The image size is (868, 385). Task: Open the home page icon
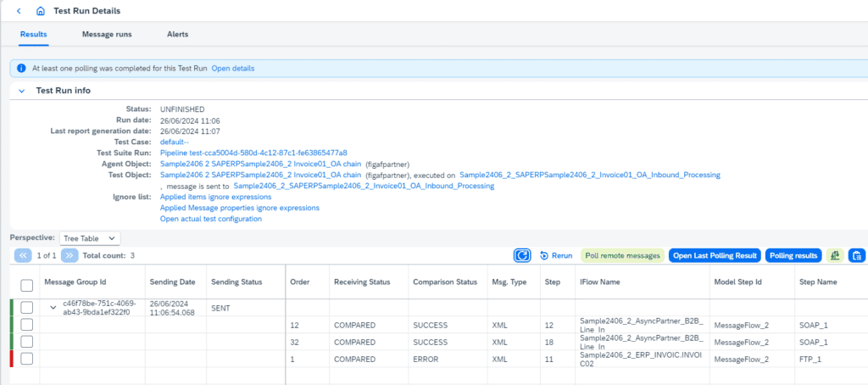coord(40,11)
